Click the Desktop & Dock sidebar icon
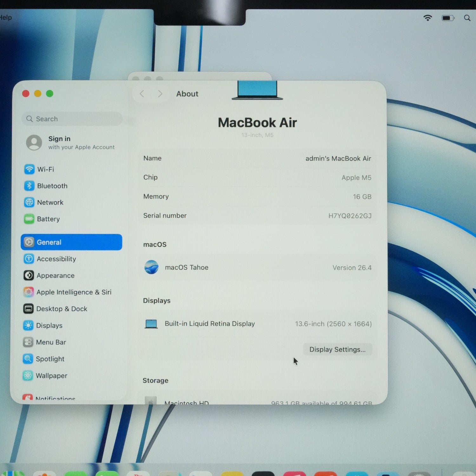476x476 pixels. (28, 308)
